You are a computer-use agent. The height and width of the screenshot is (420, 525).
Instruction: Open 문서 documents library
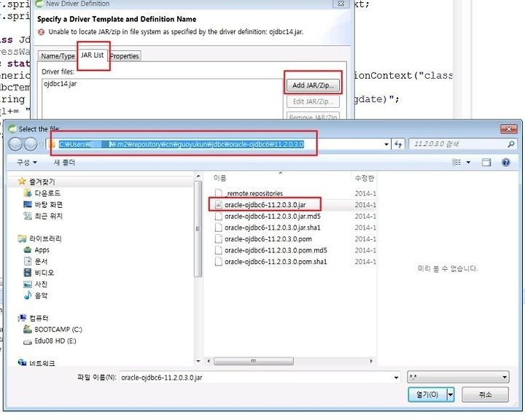pyautogui.click(x=36, y=261)
